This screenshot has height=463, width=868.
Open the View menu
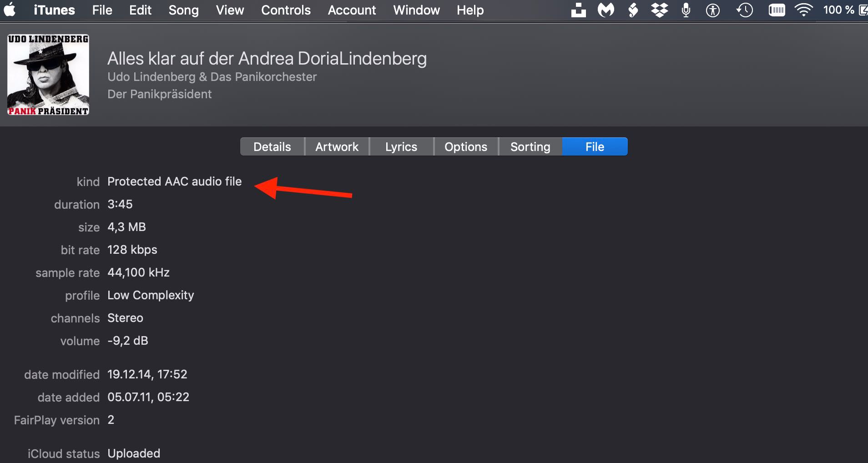[230, 10]
